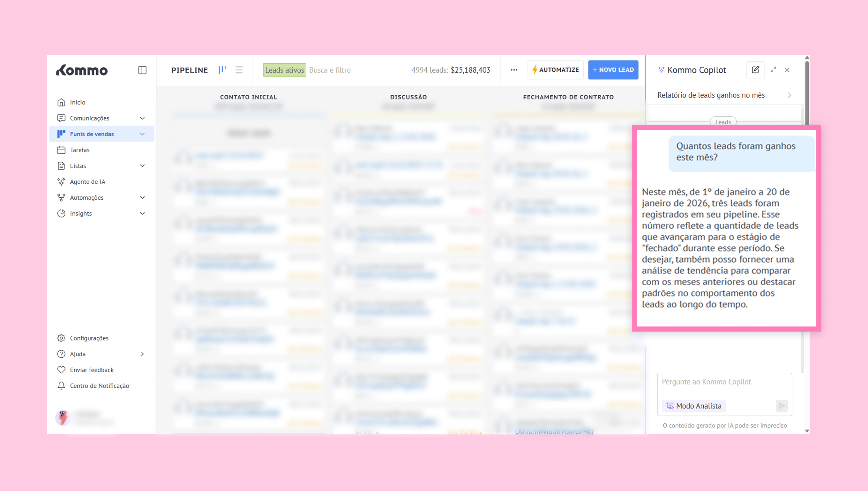868x491 pixels.
Task: Expand the Comunicações submenu
Action: (x=142, y=118)
